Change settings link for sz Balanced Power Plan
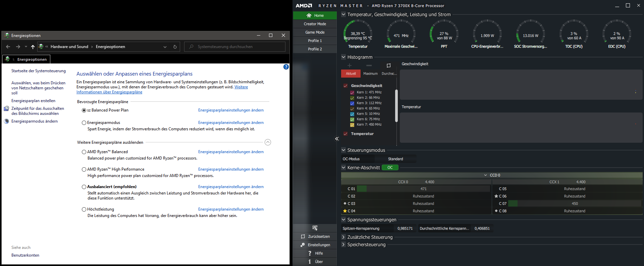644x266 pixels. (231, 110)
